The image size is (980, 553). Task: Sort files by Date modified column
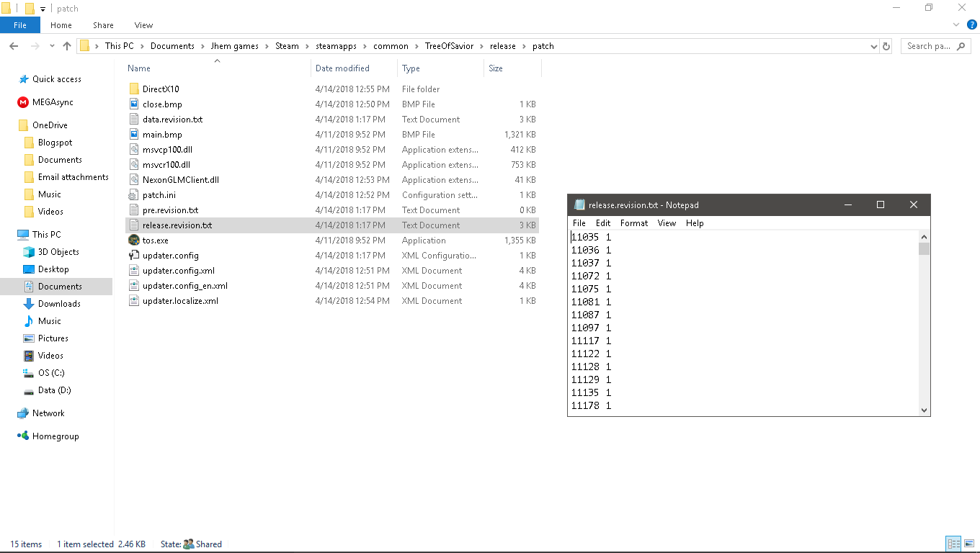[342, 68]
